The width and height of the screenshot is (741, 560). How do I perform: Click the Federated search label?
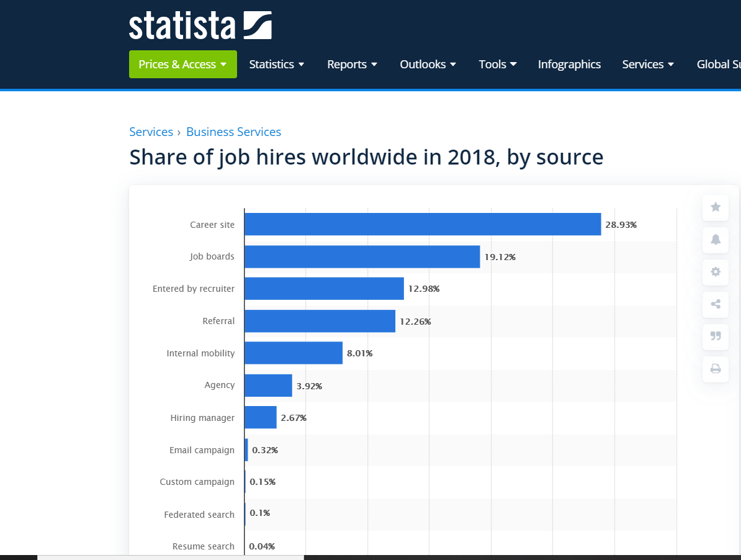click(199, 515)
